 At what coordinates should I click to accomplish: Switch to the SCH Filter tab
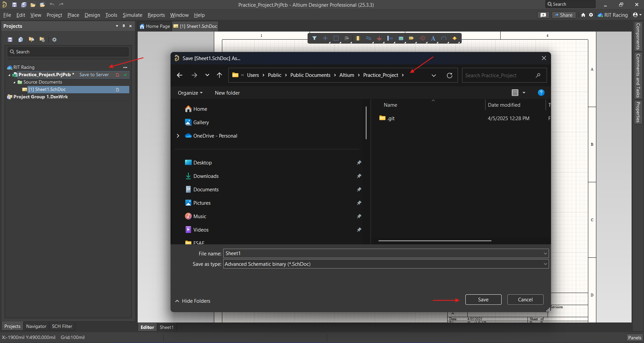click(62, 326)
